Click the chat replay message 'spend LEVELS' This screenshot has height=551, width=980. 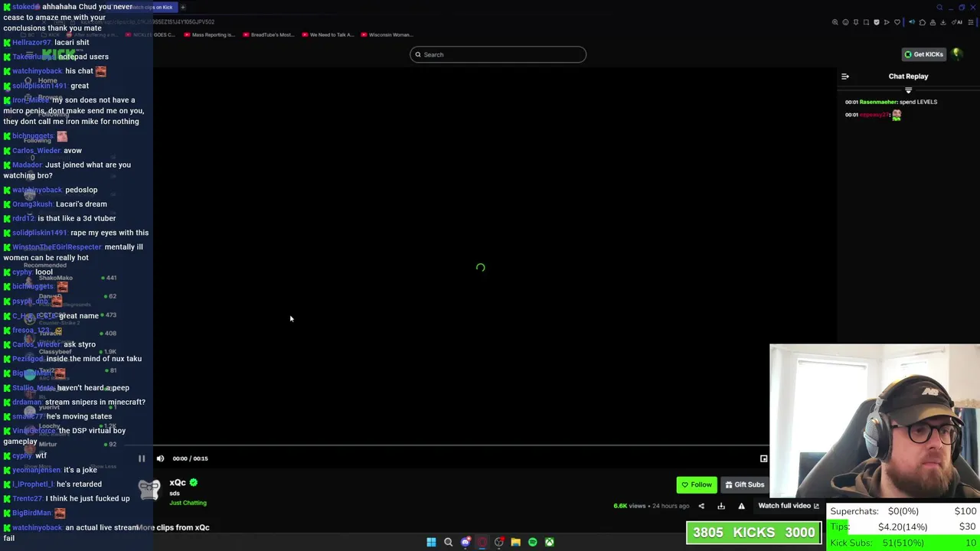918,102
